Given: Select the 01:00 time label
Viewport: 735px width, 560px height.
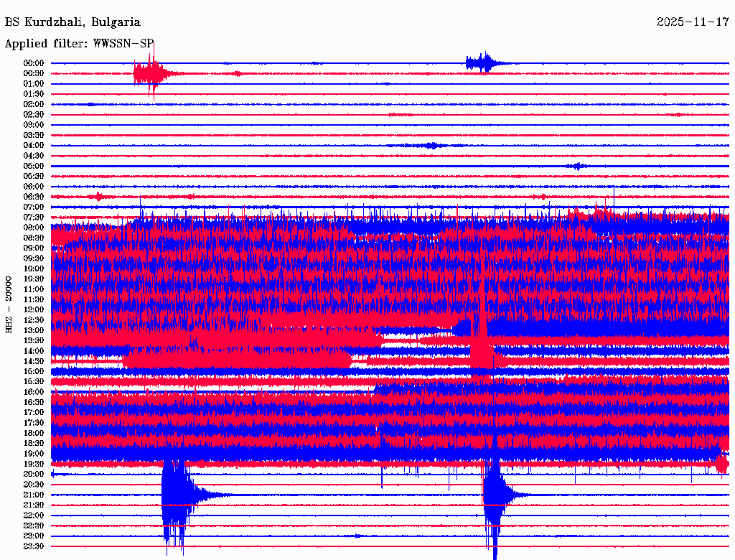Looking at the screenshot, I should (x=34, y=84).
